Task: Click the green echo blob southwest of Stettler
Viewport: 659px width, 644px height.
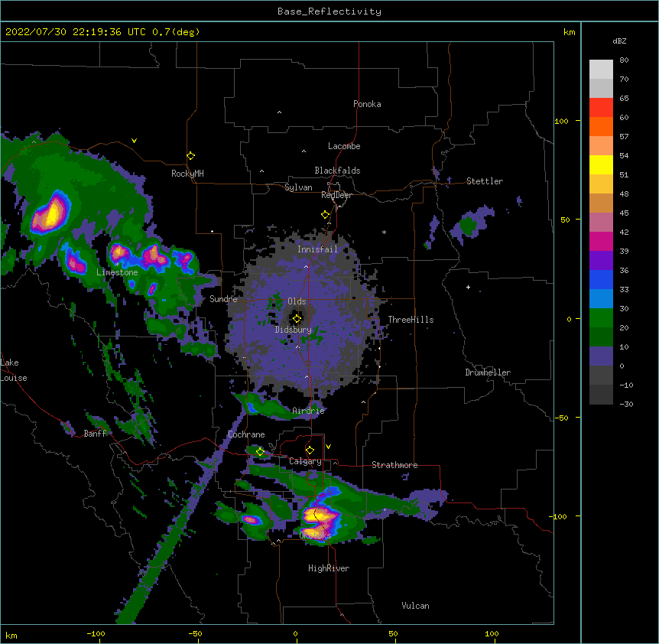Action: [468, 226]
